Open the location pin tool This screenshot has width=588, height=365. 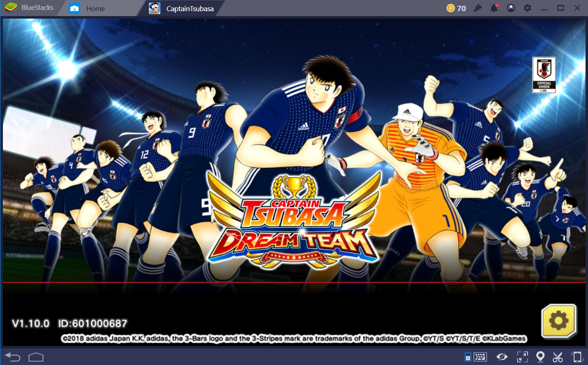540,357
